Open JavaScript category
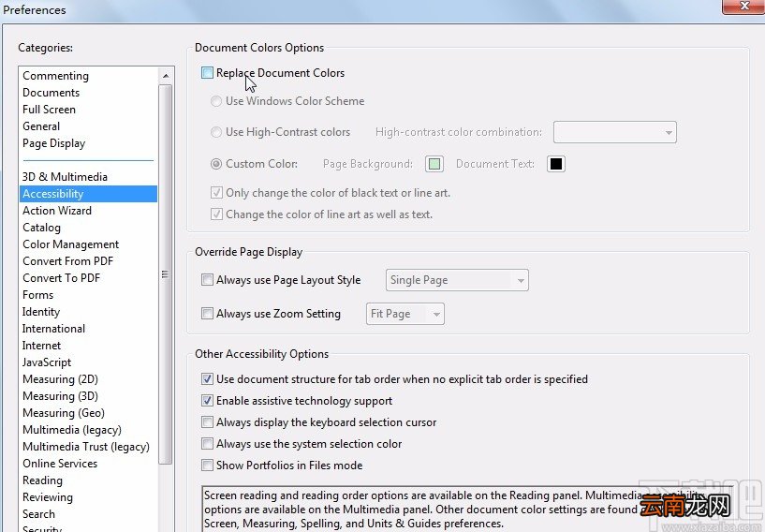 pyautogui.click(x=47, y=362)
